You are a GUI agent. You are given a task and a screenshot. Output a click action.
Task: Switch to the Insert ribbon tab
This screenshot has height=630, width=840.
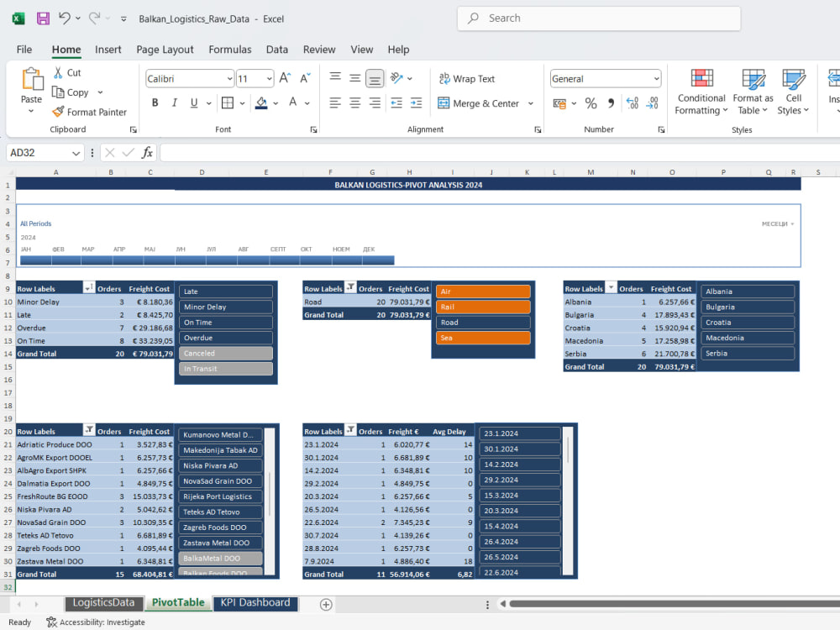tap(108, 50)
